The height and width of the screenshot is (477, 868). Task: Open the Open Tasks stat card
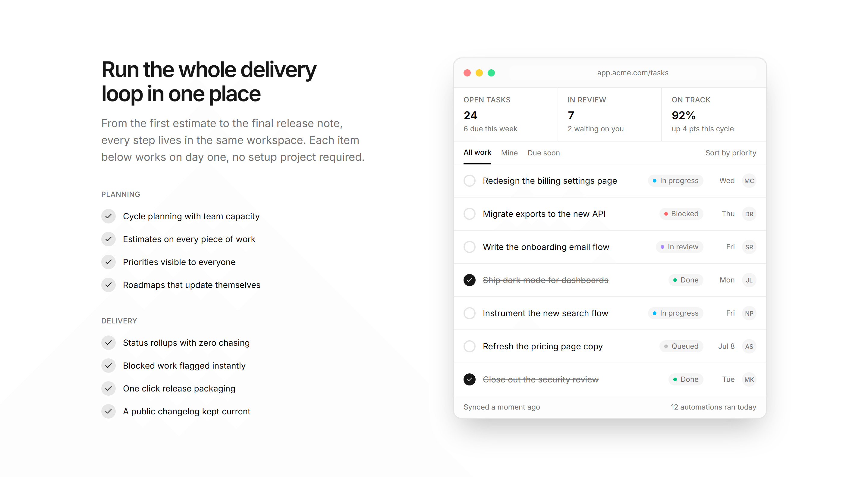tap(506, 114)
